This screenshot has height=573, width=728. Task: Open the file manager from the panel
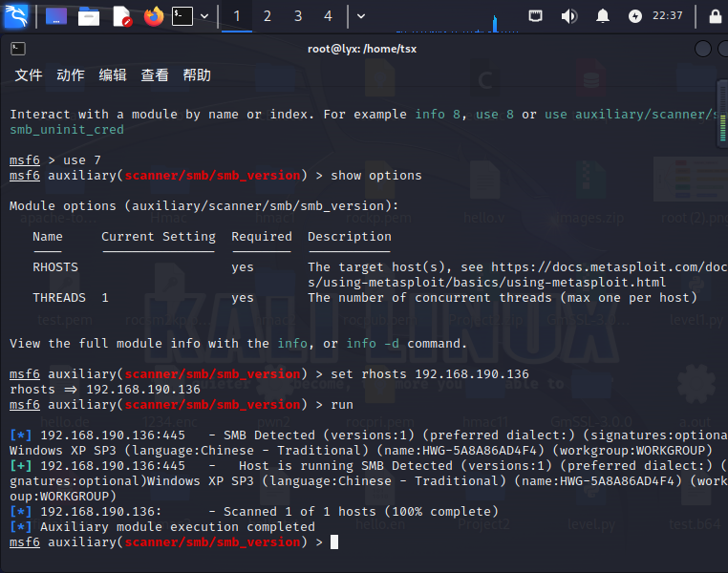click(x=89, y=16)
